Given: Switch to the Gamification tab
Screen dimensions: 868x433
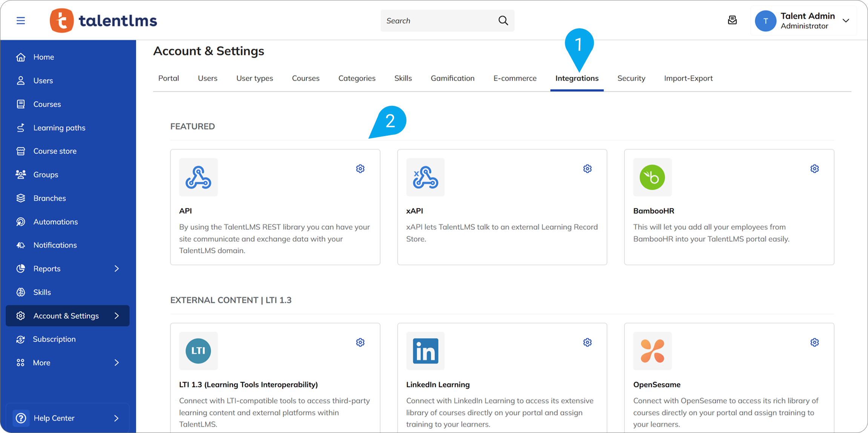Looking at the screenshot, I should 452,78.
